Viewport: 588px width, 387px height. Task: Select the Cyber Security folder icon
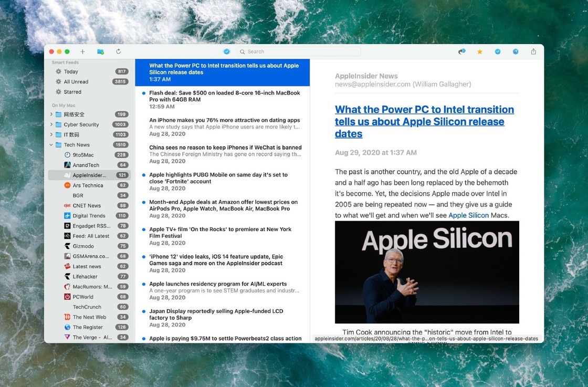(x=58, y=124)
